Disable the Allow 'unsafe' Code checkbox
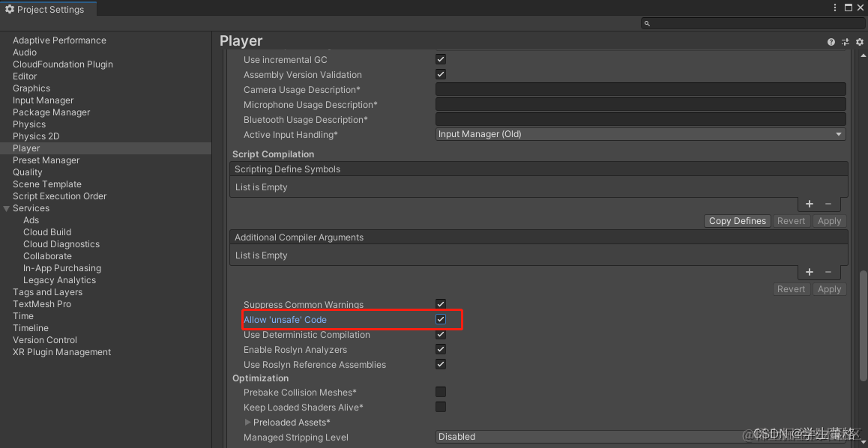The width and height of the screenshot is (868, 448). [x=440, y=319]
